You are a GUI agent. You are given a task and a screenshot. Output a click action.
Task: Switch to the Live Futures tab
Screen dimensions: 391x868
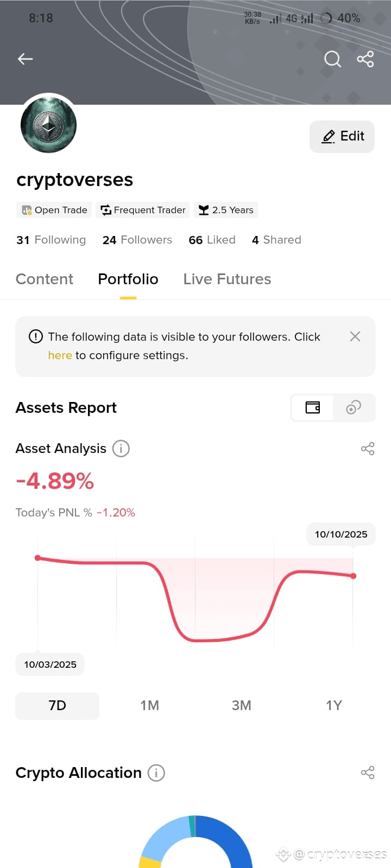227,279
